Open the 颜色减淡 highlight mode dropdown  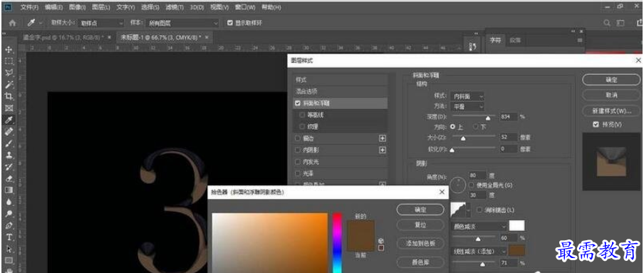tap(479, 226)
